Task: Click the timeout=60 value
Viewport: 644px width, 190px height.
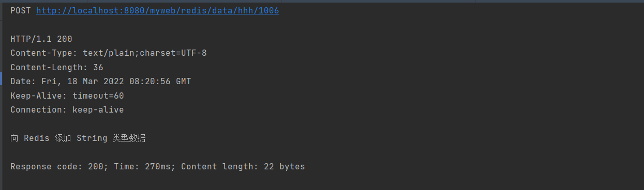Action: [98, 96]
